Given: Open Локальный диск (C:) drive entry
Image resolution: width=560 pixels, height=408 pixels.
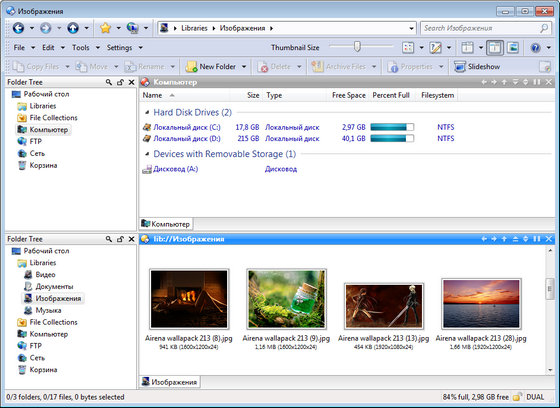Looking at the screenshot, I should click(x=187, y=127).
